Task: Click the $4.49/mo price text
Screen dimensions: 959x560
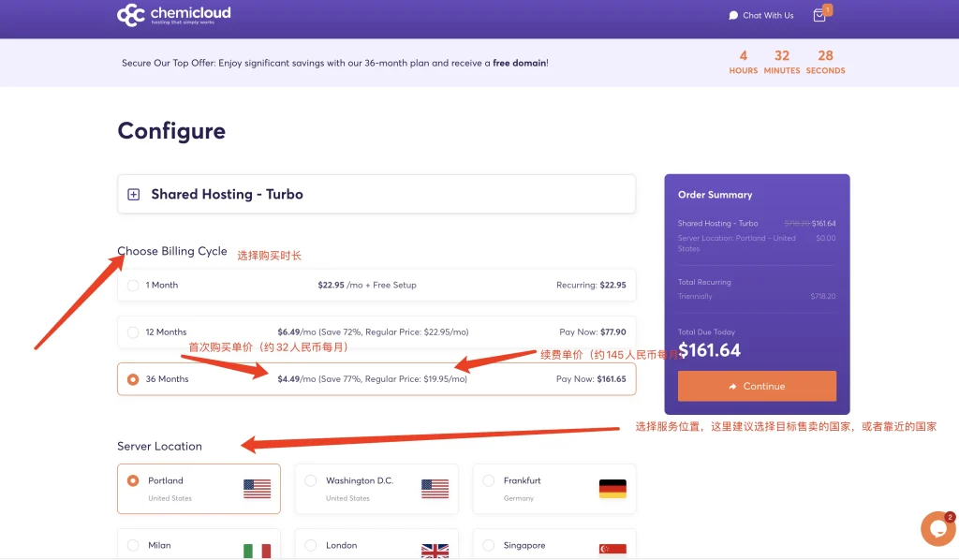Action: pyautogui.click(x=297, y=379)
